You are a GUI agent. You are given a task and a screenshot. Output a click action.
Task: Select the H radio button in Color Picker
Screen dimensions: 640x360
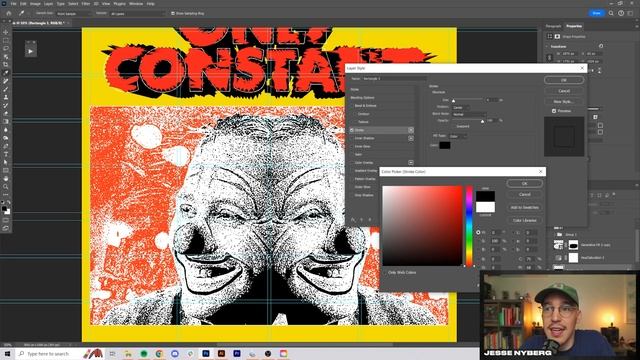click(478, 232)
